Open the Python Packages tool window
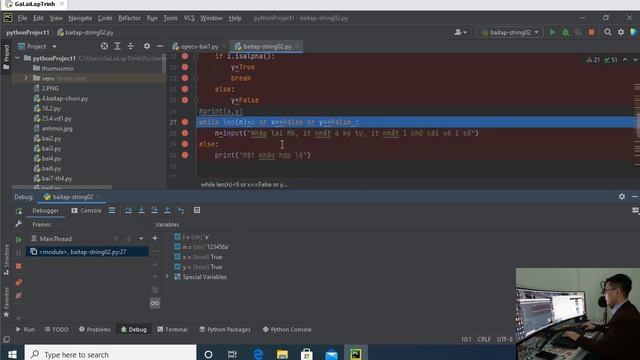The height and width of the screenshot is (360, 640). (x=225, y=329)
